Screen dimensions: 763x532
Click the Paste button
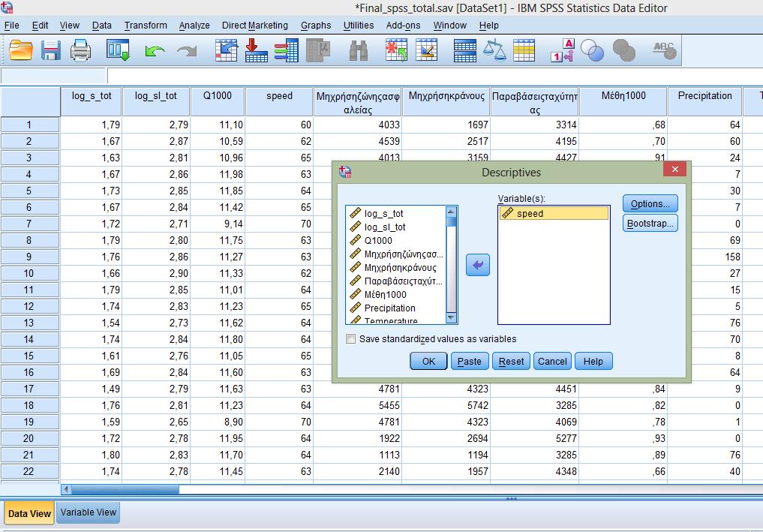(470, 361)
